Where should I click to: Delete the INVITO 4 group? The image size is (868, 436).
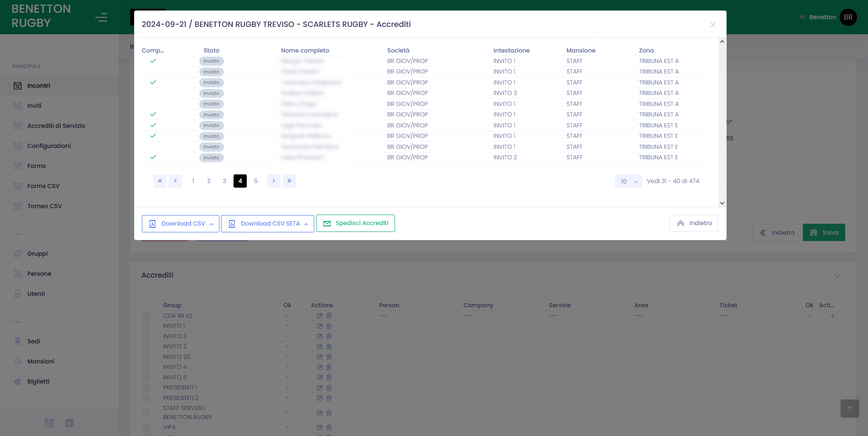(x=329, y=367)
